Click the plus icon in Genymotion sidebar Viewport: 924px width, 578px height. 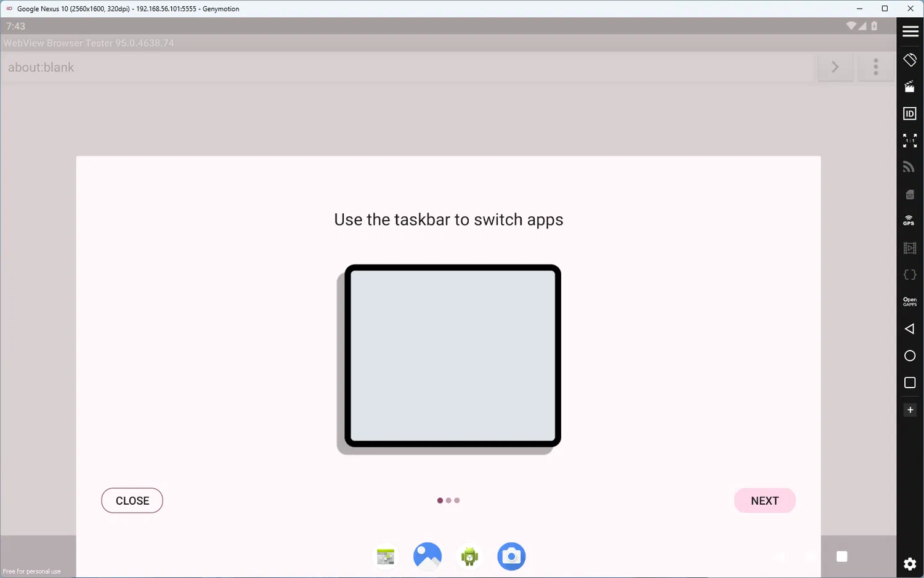pyautogui.click(x=910, y=410)
